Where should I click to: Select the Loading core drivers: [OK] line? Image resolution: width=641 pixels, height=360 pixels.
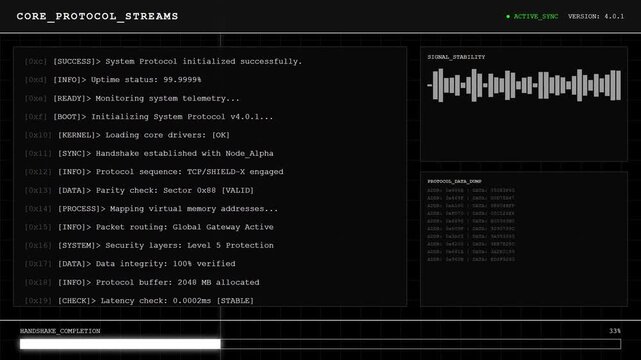coord(127,135)
